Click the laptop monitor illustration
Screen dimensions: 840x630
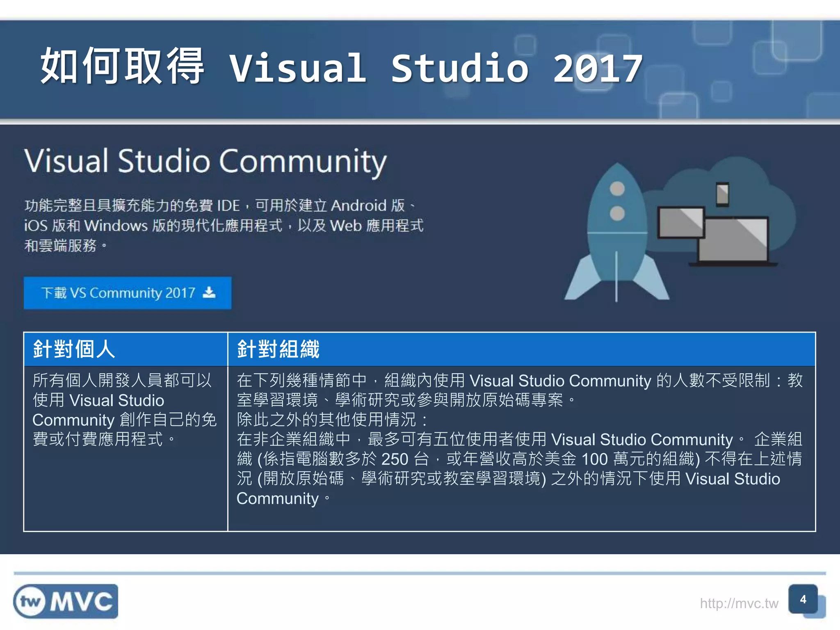coord(733,242)
